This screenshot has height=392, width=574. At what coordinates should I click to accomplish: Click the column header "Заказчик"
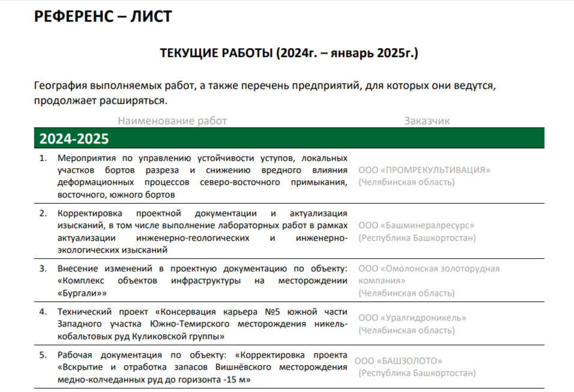pos(427,121)
